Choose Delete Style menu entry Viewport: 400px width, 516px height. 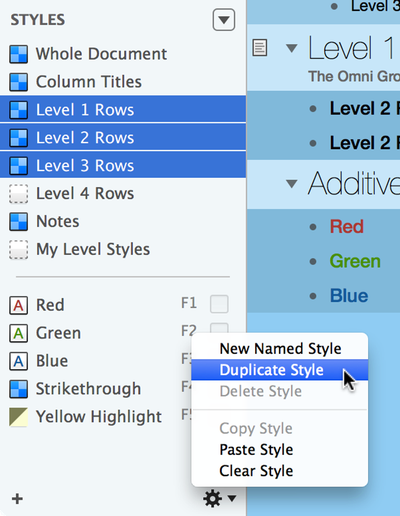click(x=280, y=391)
